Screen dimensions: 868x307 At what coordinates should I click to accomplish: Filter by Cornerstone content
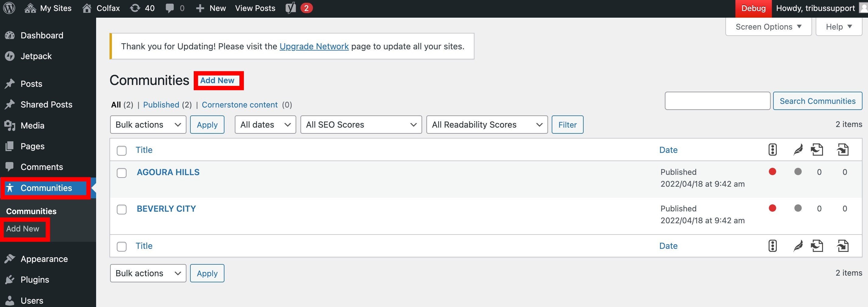pyautogui.click(x=240, y=104)
